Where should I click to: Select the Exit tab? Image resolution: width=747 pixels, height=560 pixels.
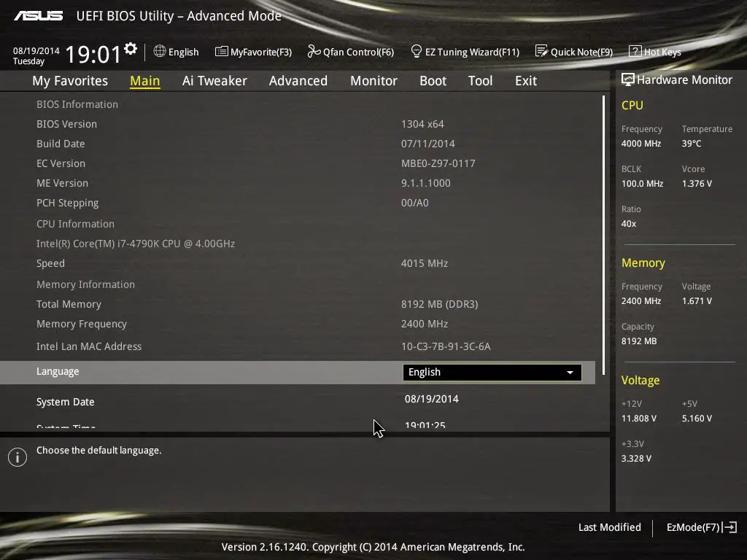(x=526, y=81)
